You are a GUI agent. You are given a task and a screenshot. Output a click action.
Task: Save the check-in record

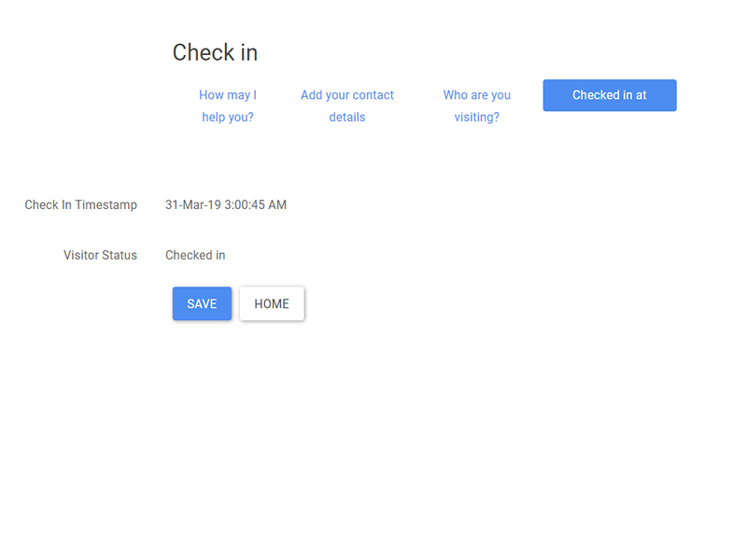point(202,303)
